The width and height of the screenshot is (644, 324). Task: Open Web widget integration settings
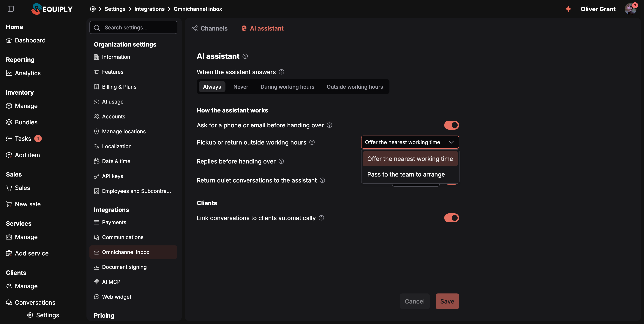point(133,297)
